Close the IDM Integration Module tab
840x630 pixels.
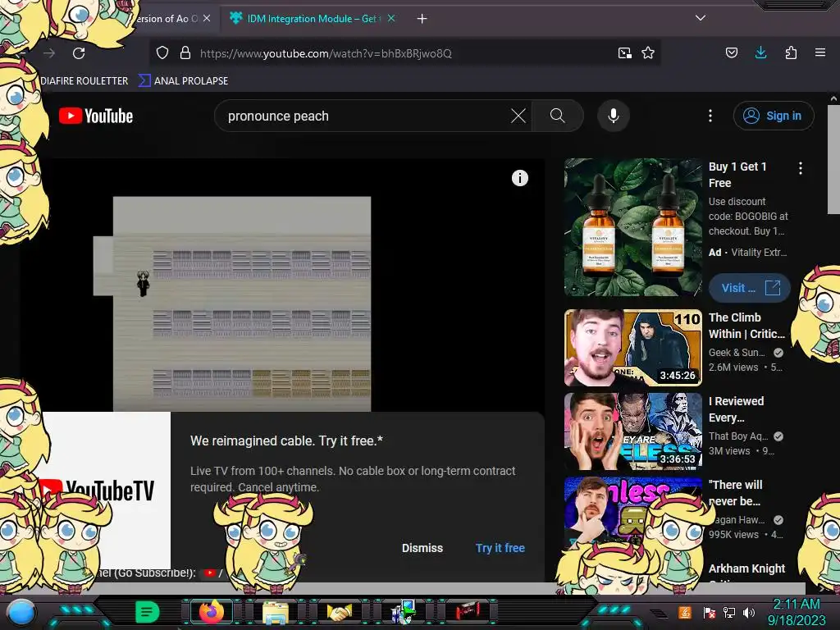tap(391, 19)
